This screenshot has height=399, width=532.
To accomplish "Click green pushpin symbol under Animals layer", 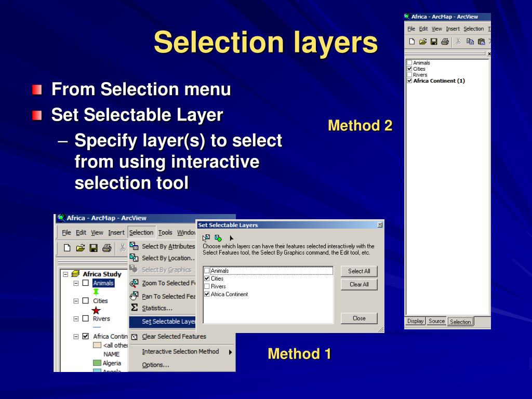I will (96, 292).
